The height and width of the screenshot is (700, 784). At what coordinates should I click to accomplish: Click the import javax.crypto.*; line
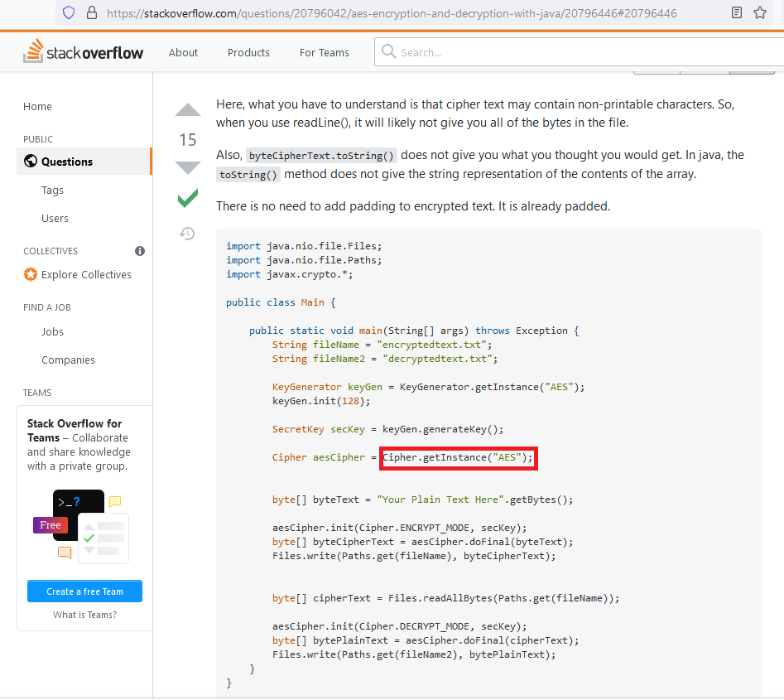[x=290, y=274]
